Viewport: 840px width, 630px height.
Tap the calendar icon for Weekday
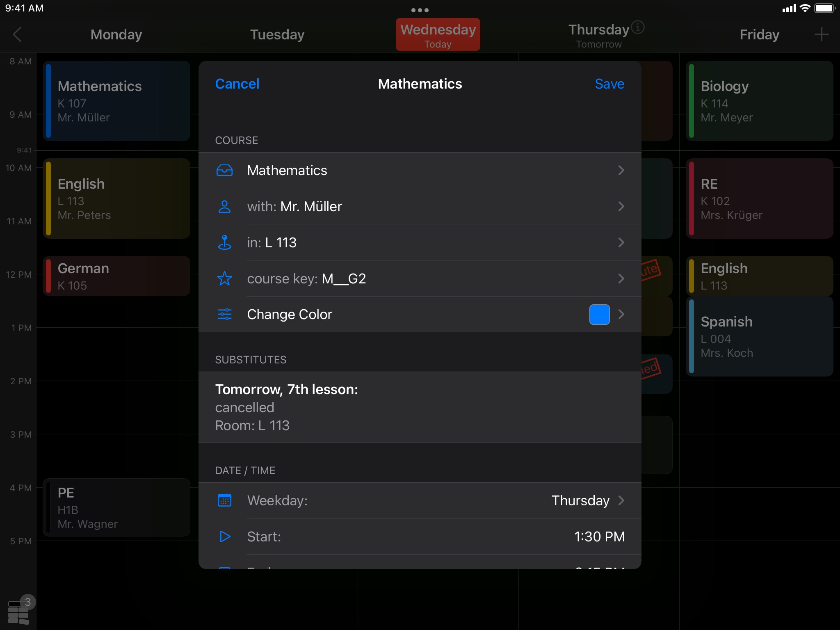[225, 500]
